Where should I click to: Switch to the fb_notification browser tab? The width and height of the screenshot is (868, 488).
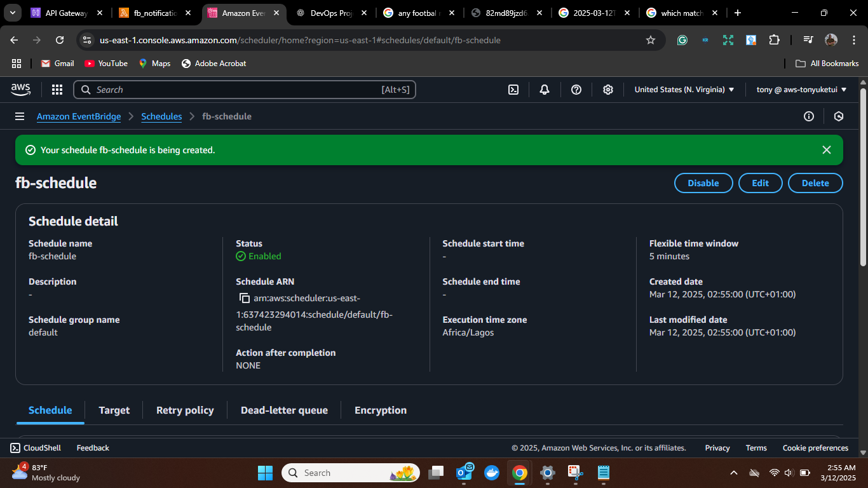(x=154, y=13)
